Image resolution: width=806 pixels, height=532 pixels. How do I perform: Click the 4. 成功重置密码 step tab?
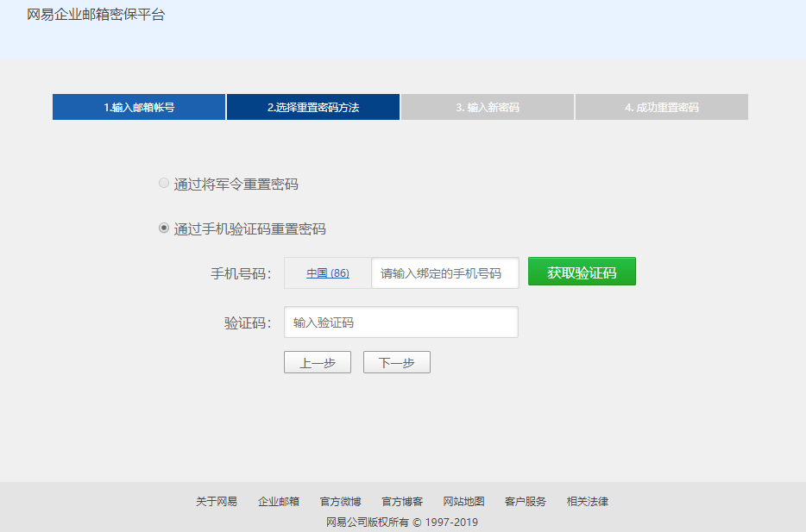click(662, 107)
